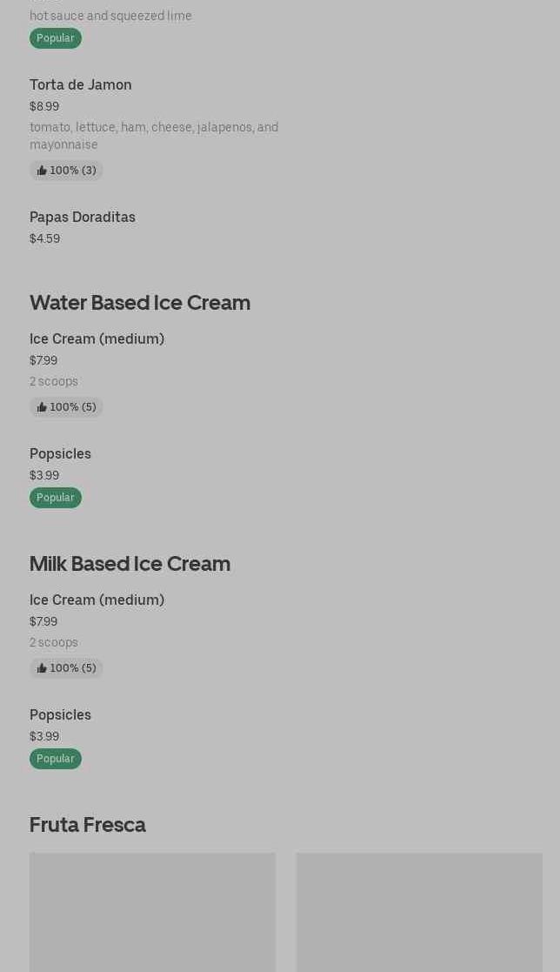The height and width of the screenshot is (972, 560).
Task: Click the $8.99 price of Torta de Jamon
Action: 44,106
